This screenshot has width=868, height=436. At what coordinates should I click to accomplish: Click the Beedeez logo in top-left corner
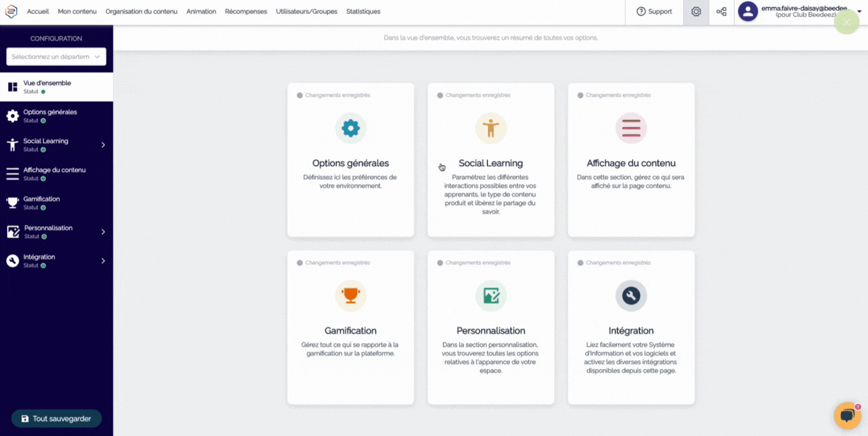pyautogui.click(x=11, y=11)
